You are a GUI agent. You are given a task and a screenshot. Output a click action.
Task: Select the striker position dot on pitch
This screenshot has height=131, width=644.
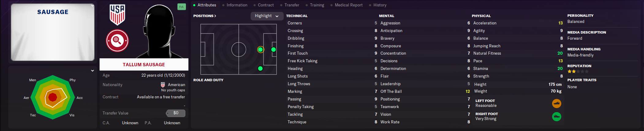click(274, 49)
